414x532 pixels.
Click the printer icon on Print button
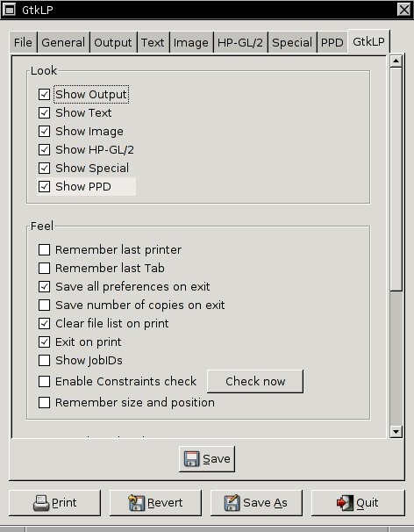[41, 503]
